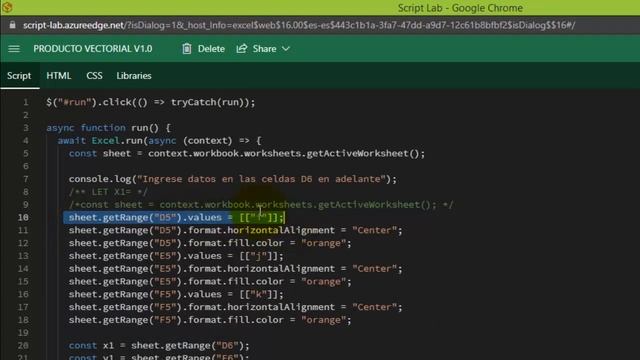Switch to the CSS tab
Image resolution: width=640 pixels, height=360 pixels.
94,76
